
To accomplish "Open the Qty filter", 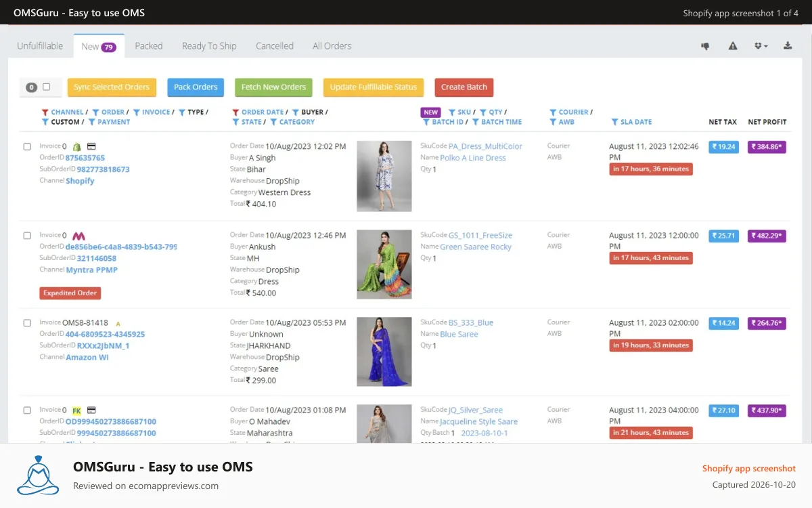I will (x=491, y=112).
